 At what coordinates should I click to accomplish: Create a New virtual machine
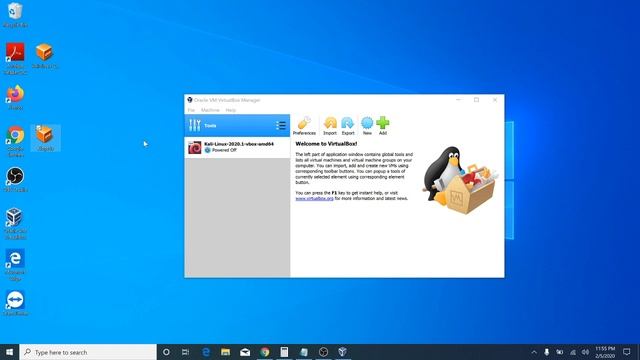pyautogui.click(x=367, y=126)
